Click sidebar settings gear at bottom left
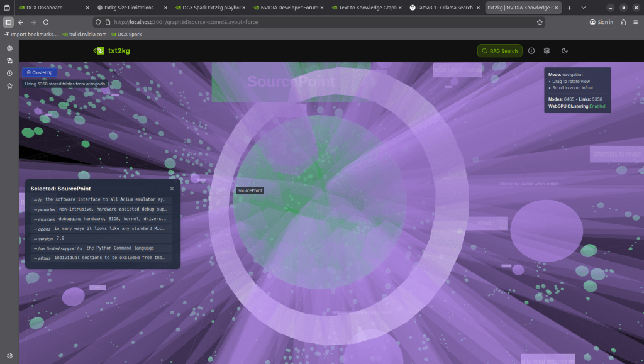The width and height of the screenshot is (644, 364). tap(9, 355)
